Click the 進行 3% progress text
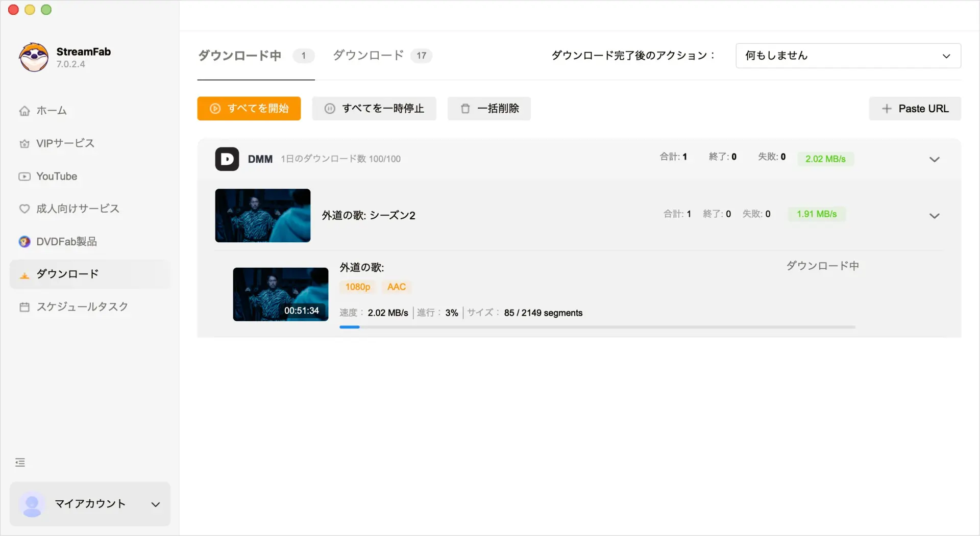Image resolution: width=980 pixels, height=536 pixels. click(x=437, y=313)
